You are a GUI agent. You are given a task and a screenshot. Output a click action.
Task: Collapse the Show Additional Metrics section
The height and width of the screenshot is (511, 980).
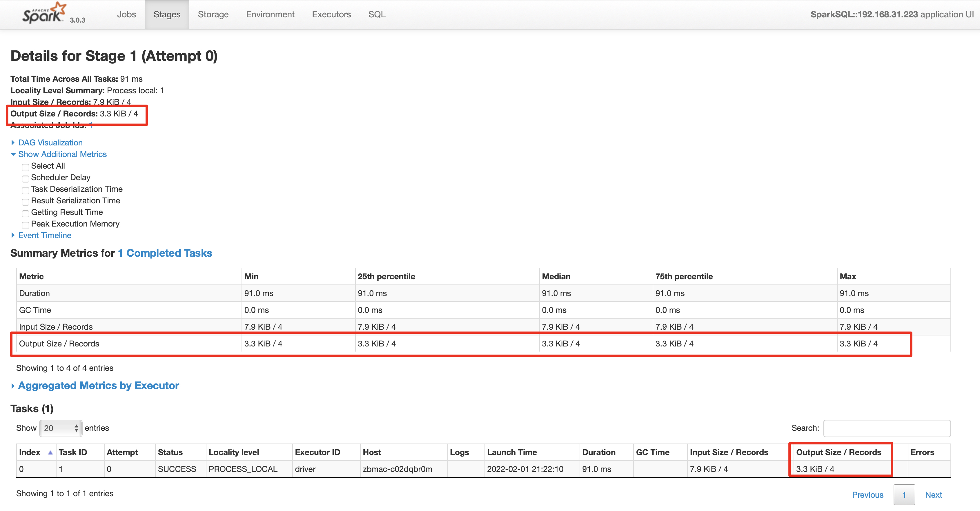tap(62, 154)
